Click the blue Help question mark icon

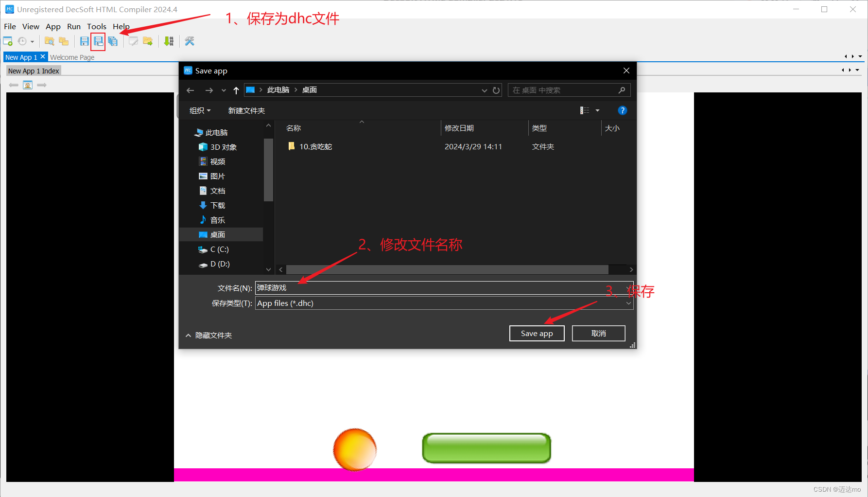point(623,110)
